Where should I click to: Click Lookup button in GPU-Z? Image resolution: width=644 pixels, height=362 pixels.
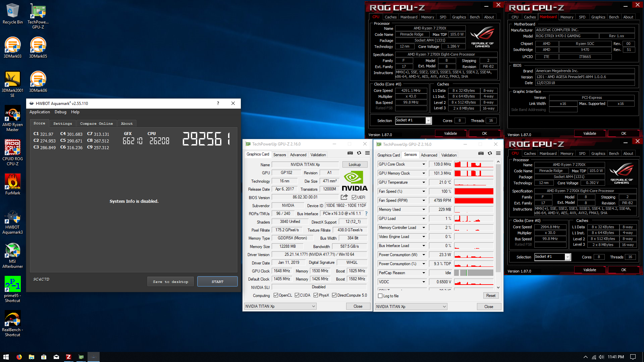click(355, 165)
